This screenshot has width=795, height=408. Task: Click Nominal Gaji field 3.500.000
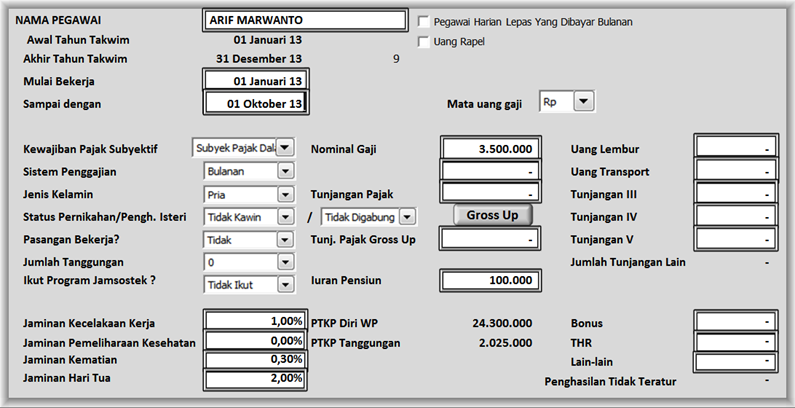490,149
